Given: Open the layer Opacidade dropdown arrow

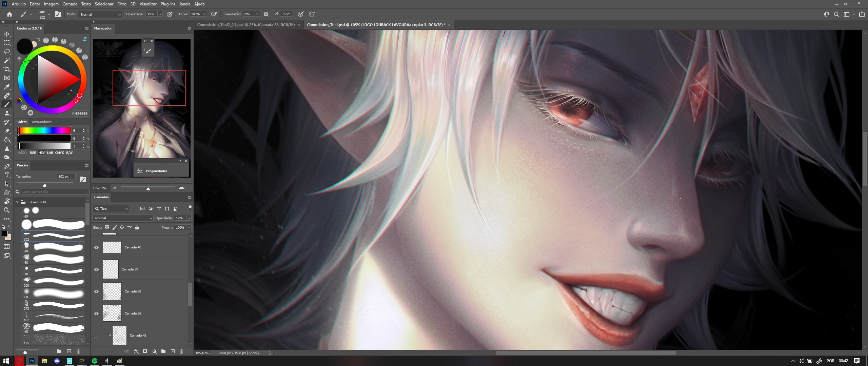Looking at the screenshot, I should coord(189,218).
